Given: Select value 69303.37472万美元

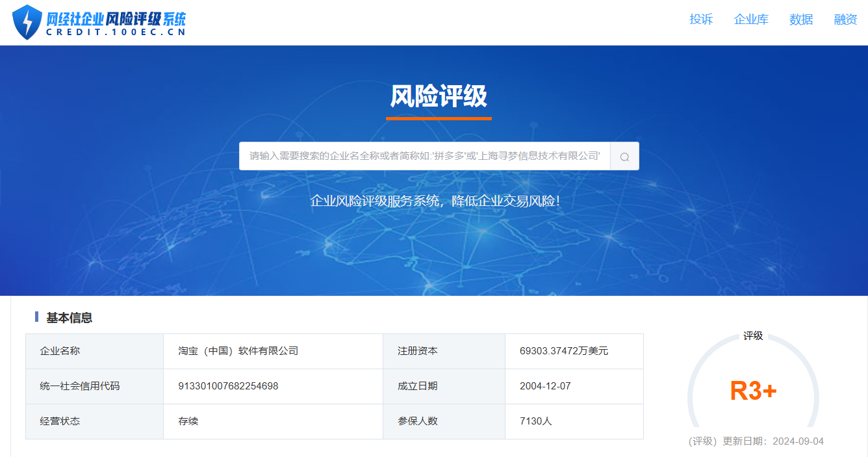Looking at the screenshot, I should (564, 351).
